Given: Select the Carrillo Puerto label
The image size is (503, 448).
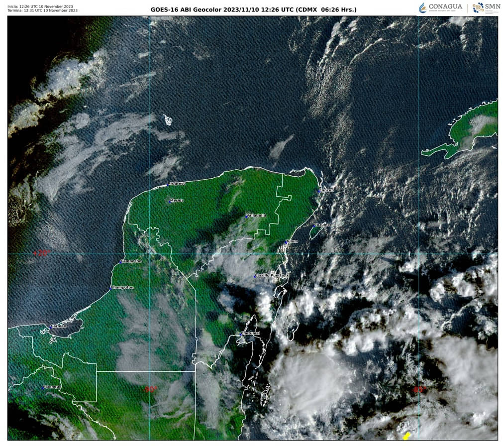Looking at the screenshot, I should coord(271,275).
